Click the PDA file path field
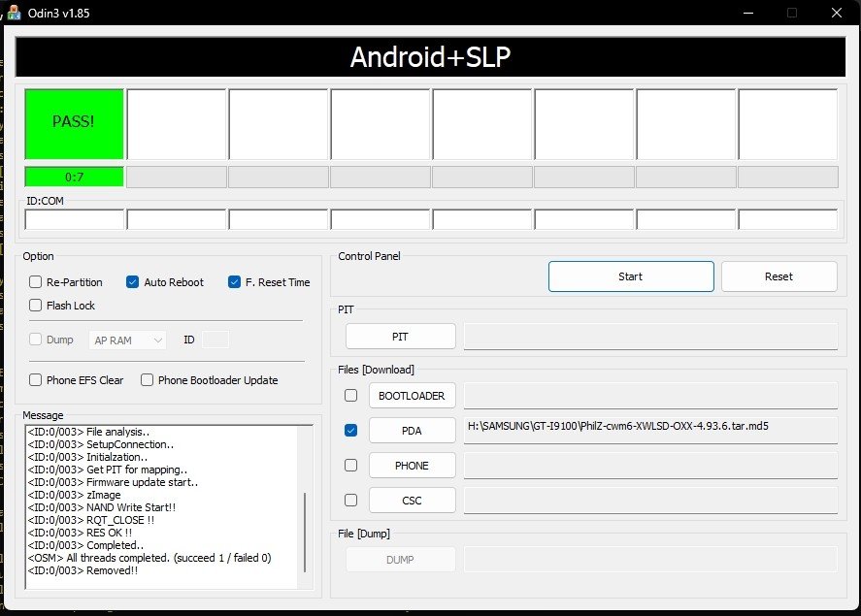This screenshot has height=616, width=861. [650, 430]
